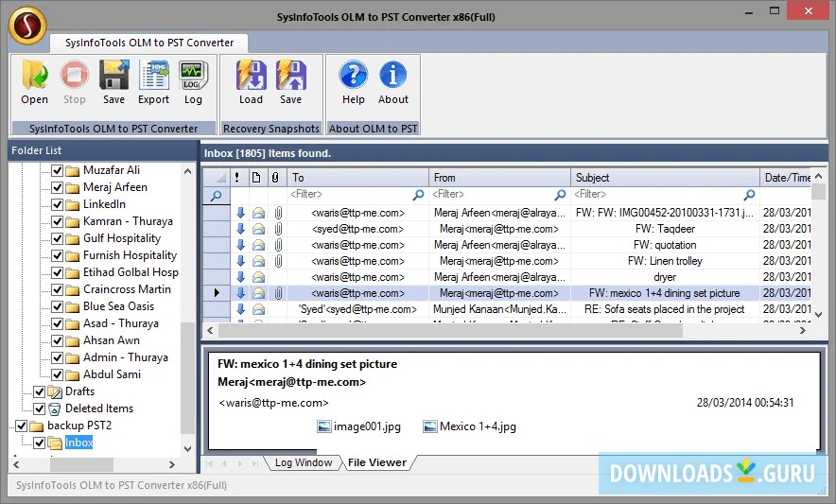Click folder list right scroll arrow
The height and width of the screenshot is (504, 836).
172,465
